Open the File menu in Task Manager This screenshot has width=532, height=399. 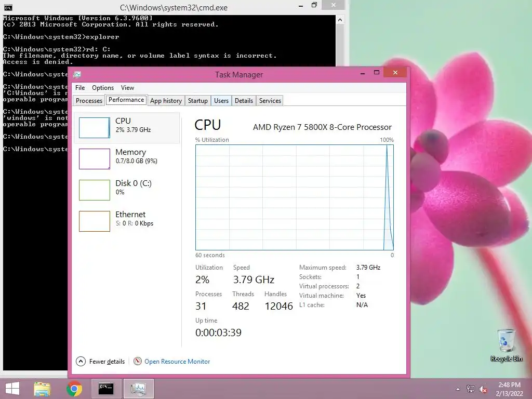pyautogui.click(x=80, y=87)
